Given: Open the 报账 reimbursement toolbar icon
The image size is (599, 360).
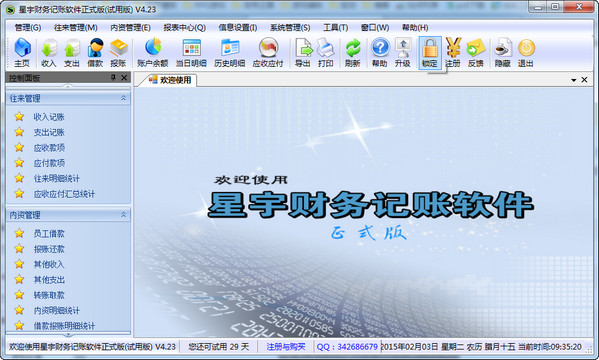Looking at the screenshot, I should tap(118, 53).
